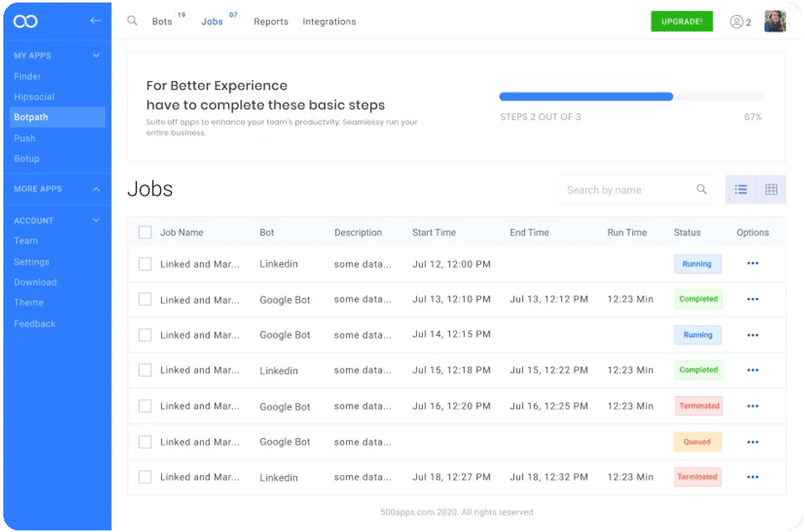Click the infinity logo icon
The width and height of the screenshot is (805, 532).
tap(25, 21)
